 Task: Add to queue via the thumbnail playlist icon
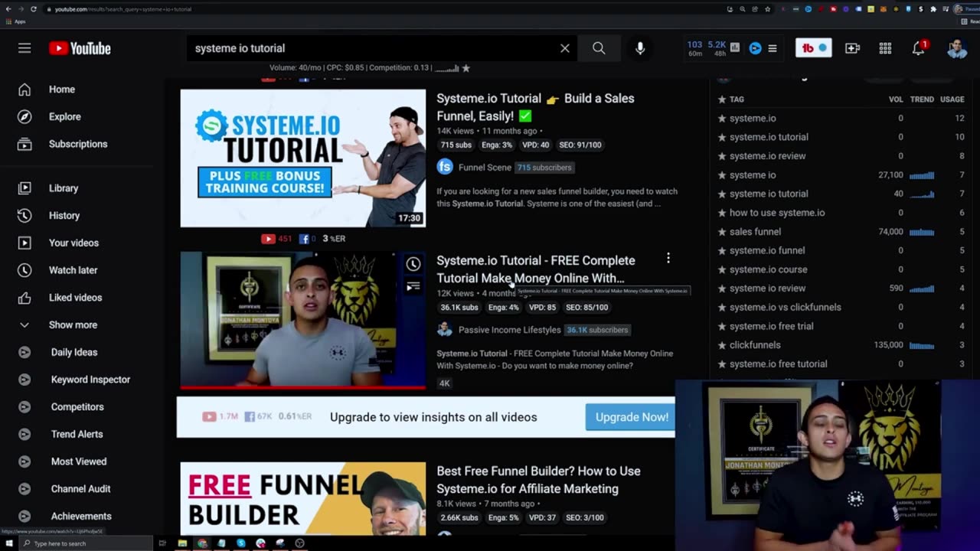413,287
